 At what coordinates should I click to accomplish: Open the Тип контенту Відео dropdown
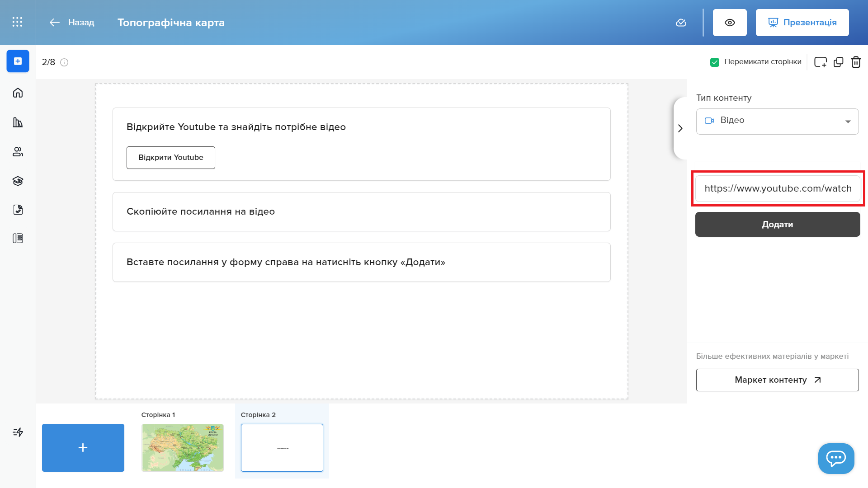tap(777, 121)
